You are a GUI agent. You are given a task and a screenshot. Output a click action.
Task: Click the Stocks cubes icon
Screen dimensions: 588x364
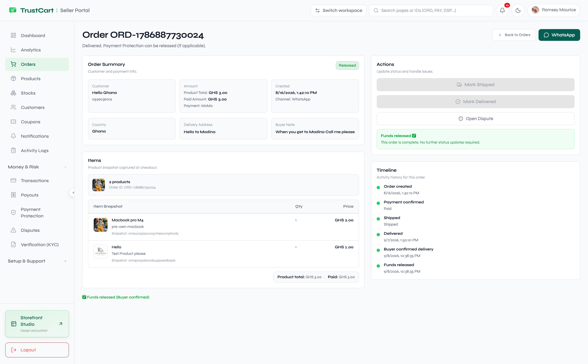14,93
